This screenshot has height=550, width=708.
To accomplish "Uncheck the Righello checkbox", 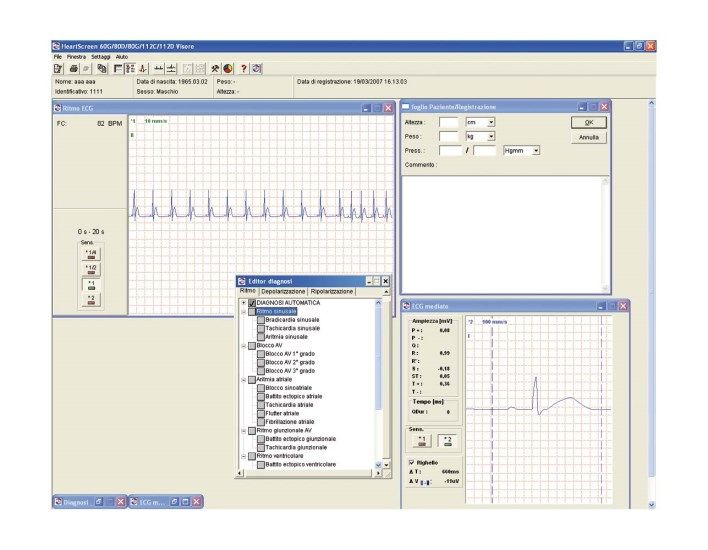I will (410, 462).
